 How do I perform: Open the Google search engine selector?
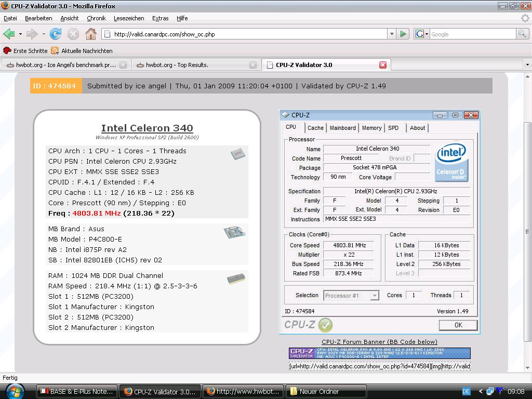tap(422, 34)
